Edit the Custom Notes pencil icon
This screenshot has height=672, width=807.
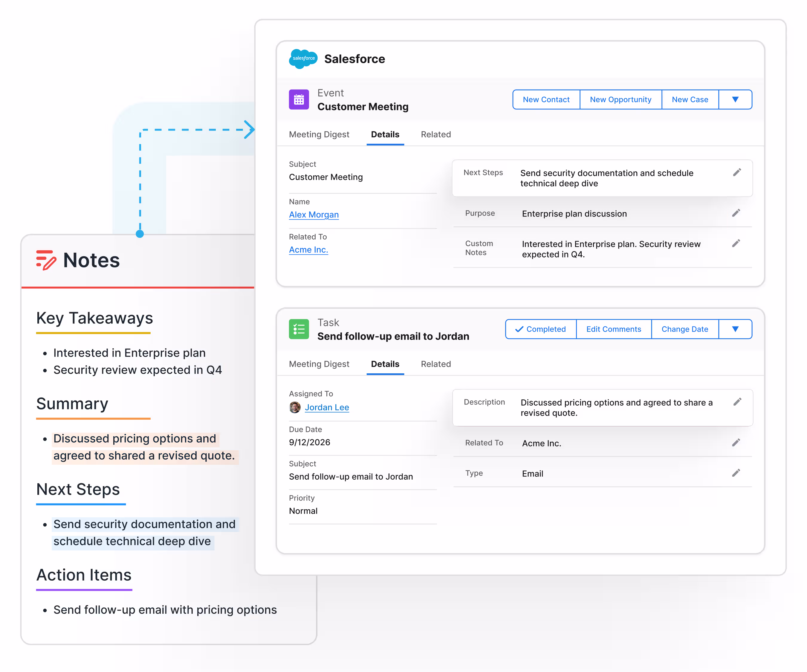pos(736,243)
